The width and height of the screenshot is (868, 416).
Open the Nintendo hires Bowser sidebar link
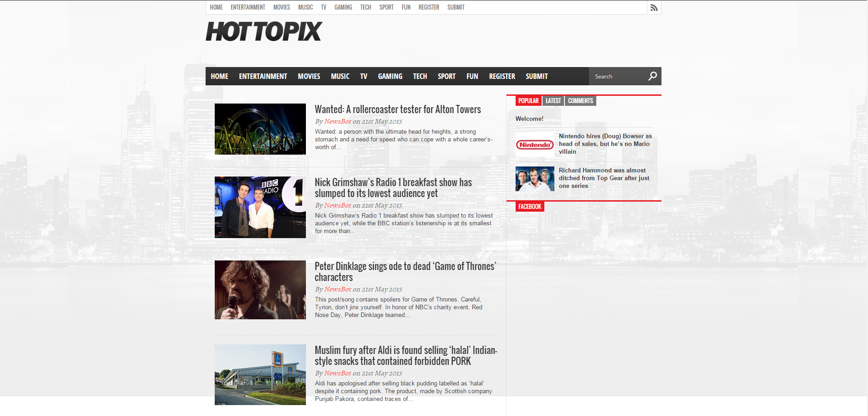pyautogui.click(x=605, y=144)
